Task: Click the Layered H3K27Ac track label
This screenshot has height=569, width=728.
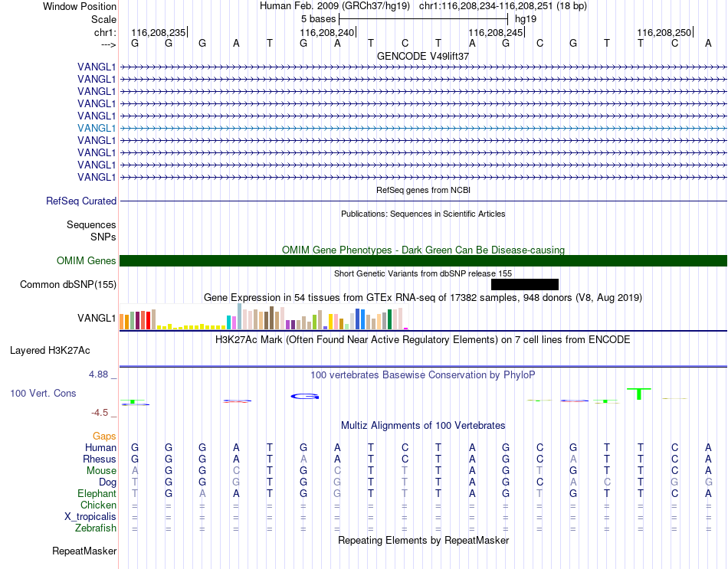Action: pyautogui.click(x=50, y=351)
